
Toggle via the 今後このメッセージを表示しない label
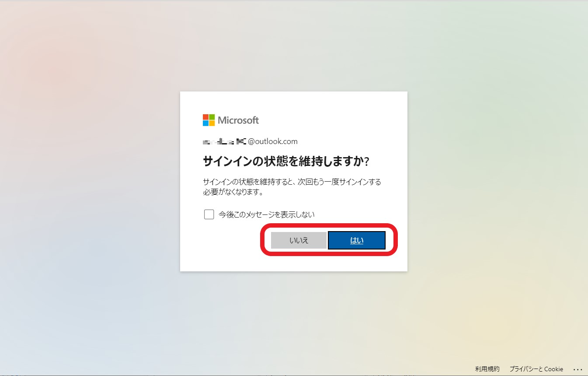point(267,214)
